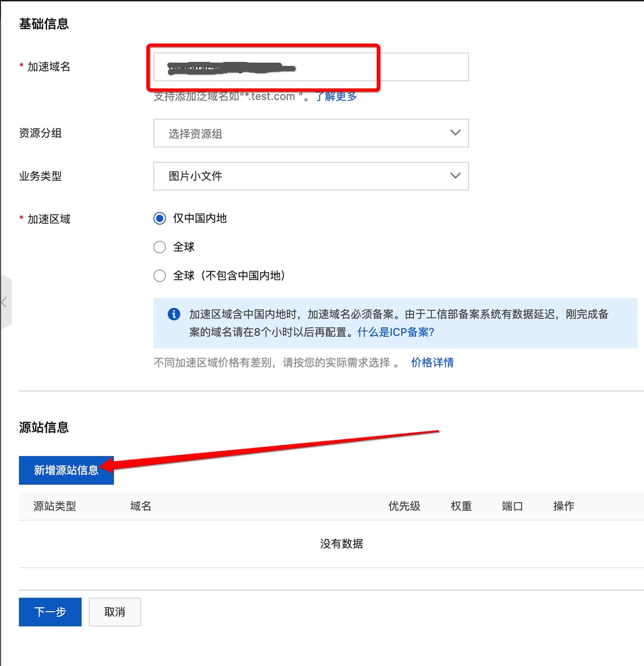Click the blue info icon in notice
The height and width of the screenshot is (666, 644).
tap(174, 314)
